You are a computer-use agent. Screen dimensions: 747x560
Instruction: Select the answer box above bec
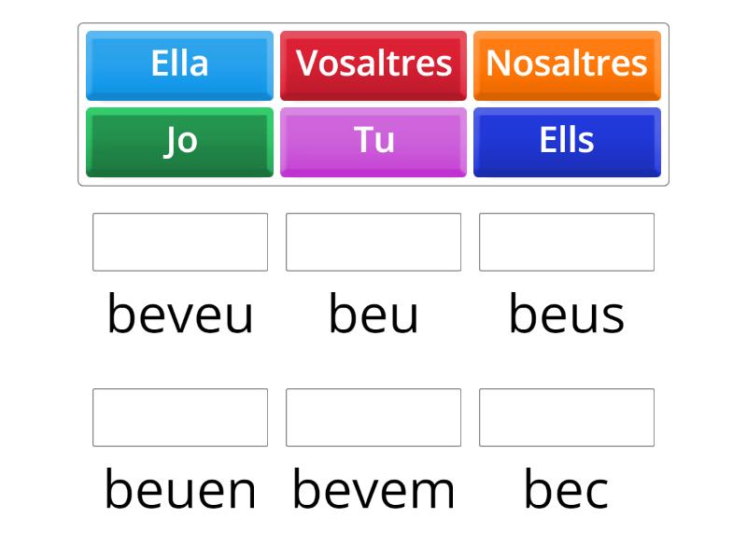pos(567,418)
